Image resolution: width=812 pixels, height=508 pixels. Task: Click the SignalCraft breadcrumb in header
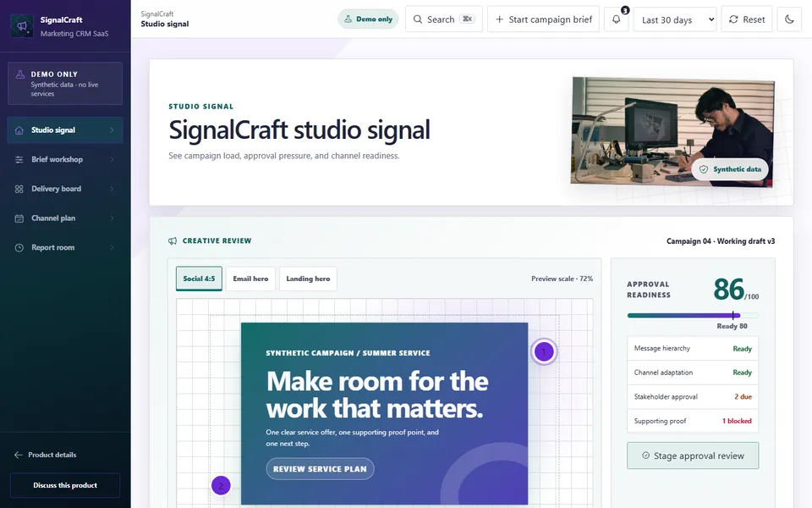157,14
